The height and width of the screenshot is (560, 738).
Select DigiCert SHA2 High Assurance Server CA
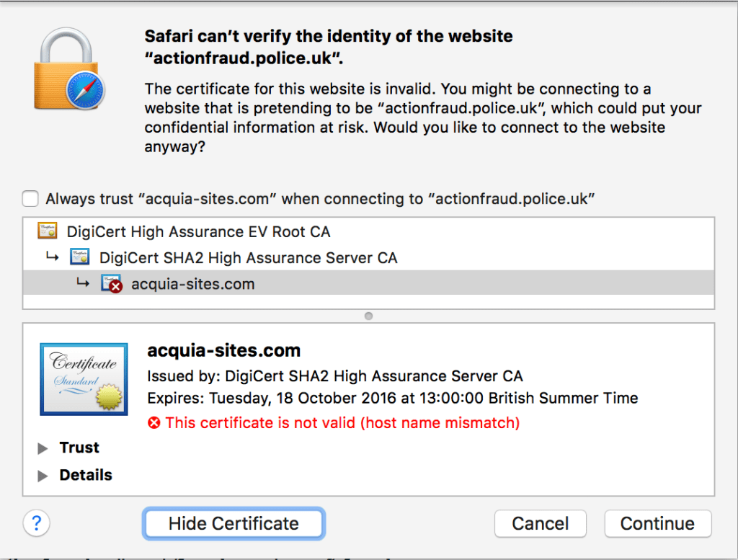[x=248, y=257]
